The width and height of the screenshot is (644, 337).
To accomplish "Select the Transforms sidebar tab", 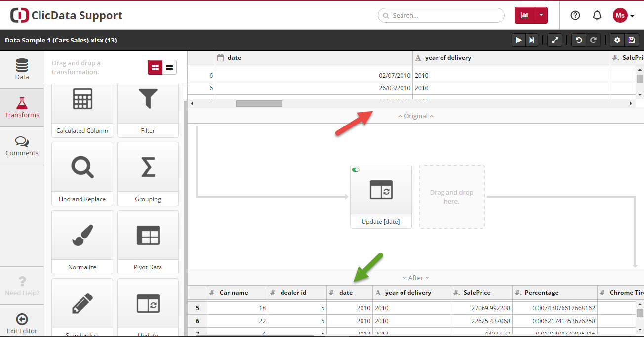I will (x=22, y=108).
